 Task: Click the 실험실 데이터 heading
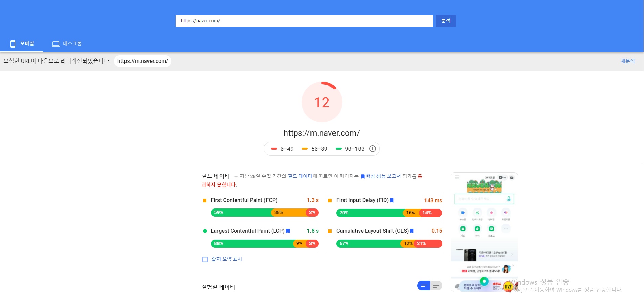click(218, 287)
